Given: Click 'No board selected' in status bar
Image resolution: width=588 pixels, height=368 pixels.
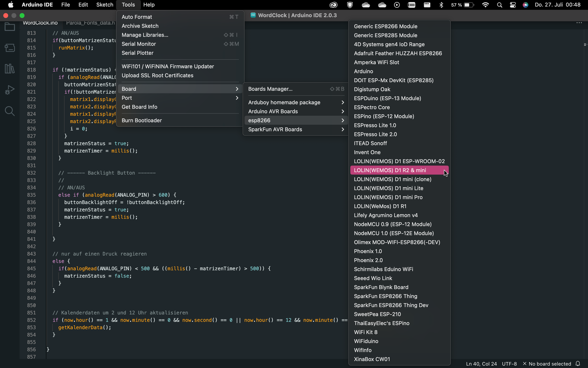Looking at the screenshot, I should click(x=547, y=364).
